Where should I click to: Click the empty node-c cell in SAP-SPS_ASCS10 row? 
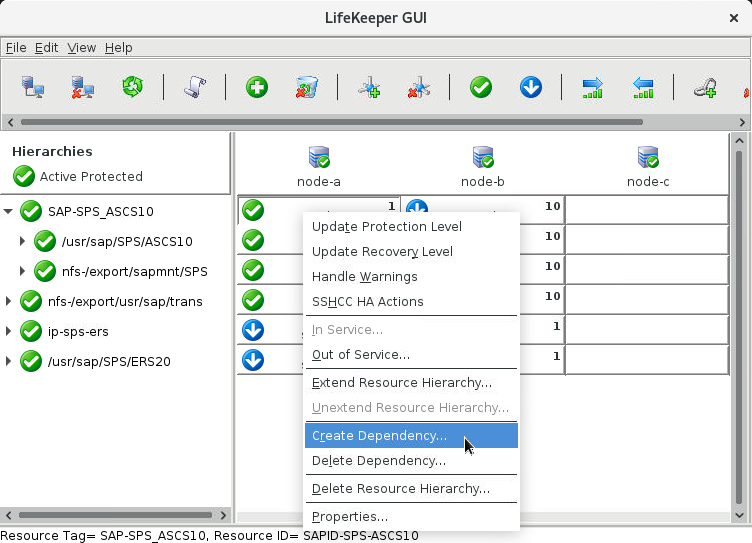click(x=647, y=210)
